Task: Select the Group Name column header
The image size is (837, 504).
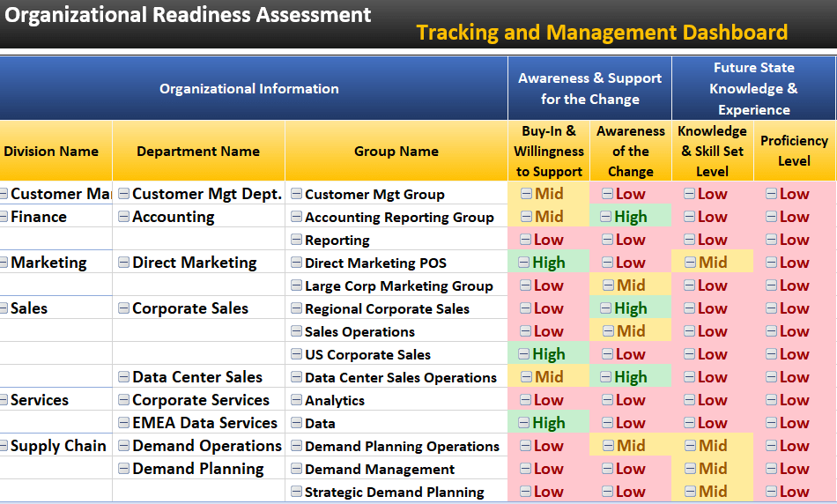Action: point(396,151)
